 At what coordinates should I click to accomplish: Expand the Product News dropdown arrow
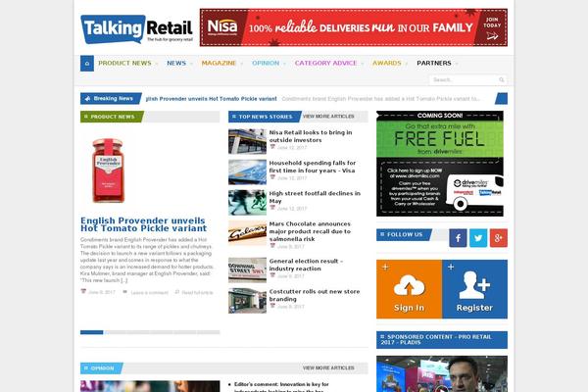pyautogui.click(x=157, y=64)
